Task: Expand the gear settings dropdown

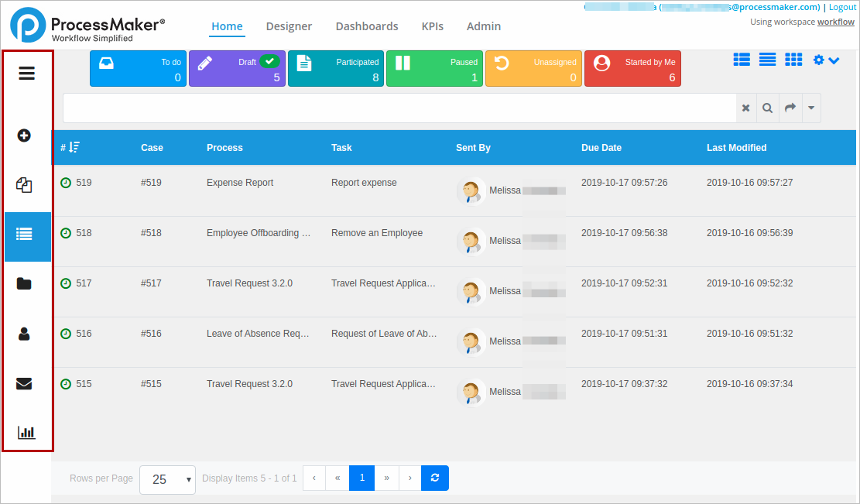Action: [x=826, y=60]
